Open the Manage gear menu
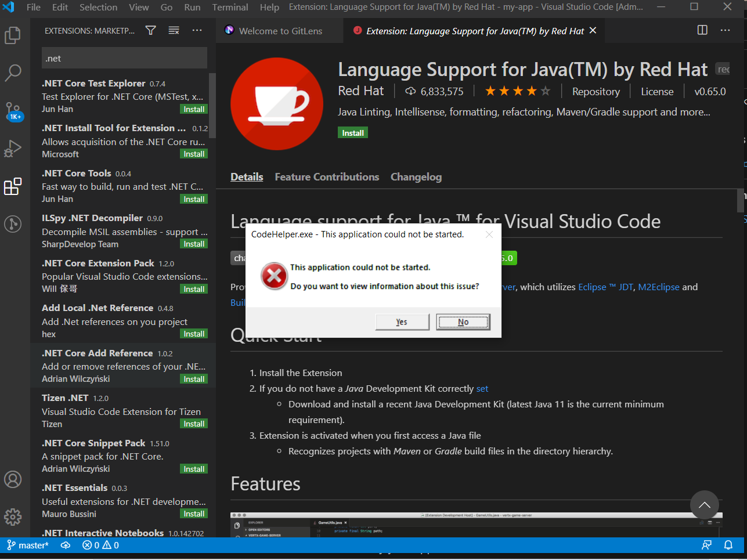 [13, 516]
